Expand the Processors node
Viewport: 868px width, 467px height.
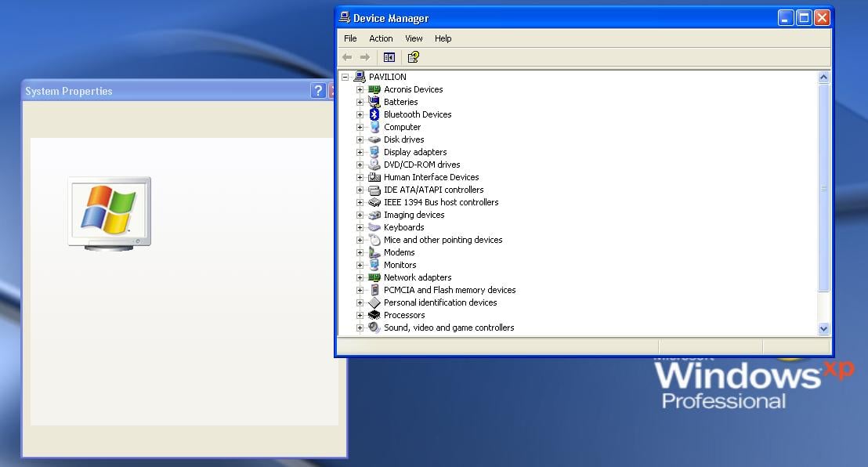pos(360,315)
